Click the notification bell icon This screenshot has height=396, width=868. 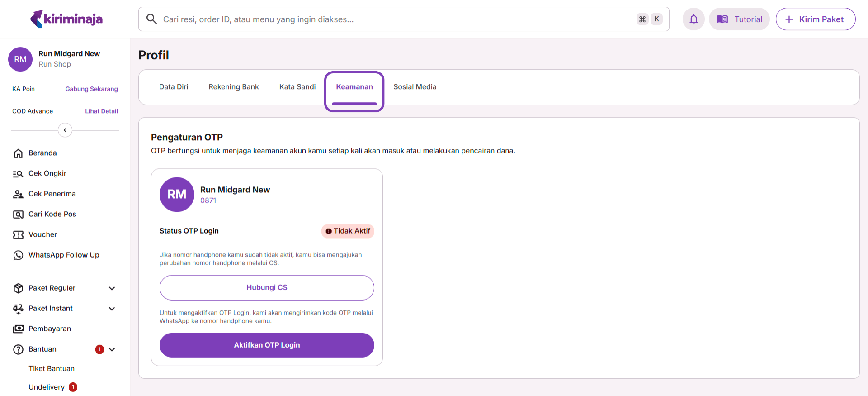pyautogui.click(x=693, y=19)
